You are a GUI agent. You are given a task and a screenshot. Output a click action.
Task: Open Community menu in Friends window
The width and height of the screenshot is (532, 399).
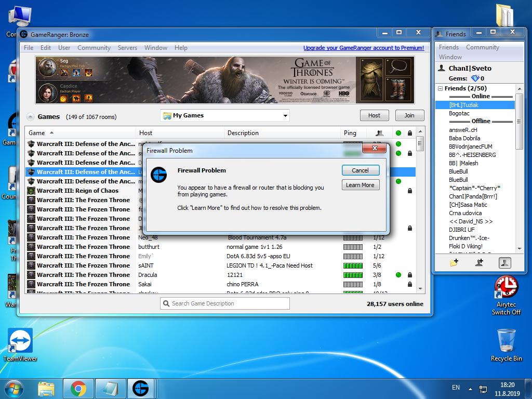pyautogui.click(x=483, y=47)
